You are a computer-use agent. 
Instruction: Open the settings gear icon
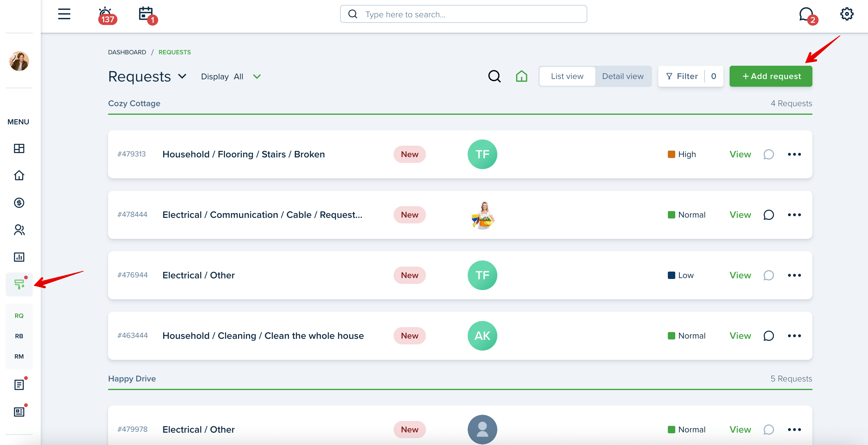(846, 14)
